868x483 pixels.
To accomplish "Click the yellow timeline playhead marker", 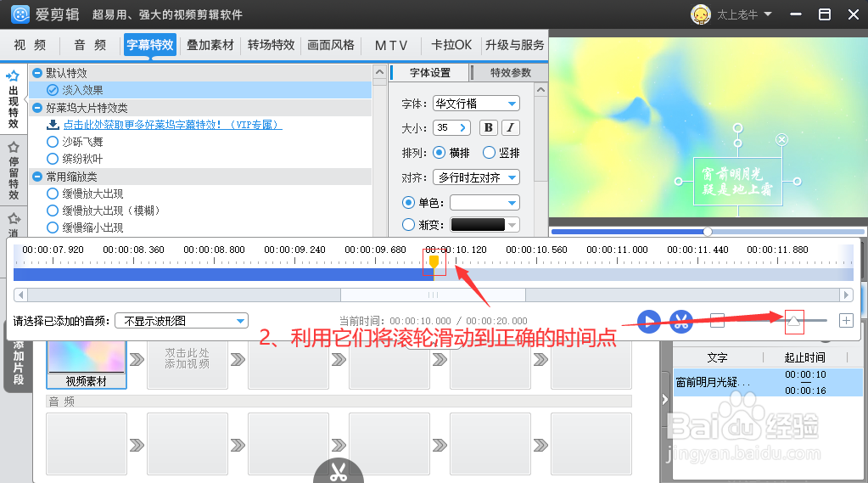I will point(434,261).
